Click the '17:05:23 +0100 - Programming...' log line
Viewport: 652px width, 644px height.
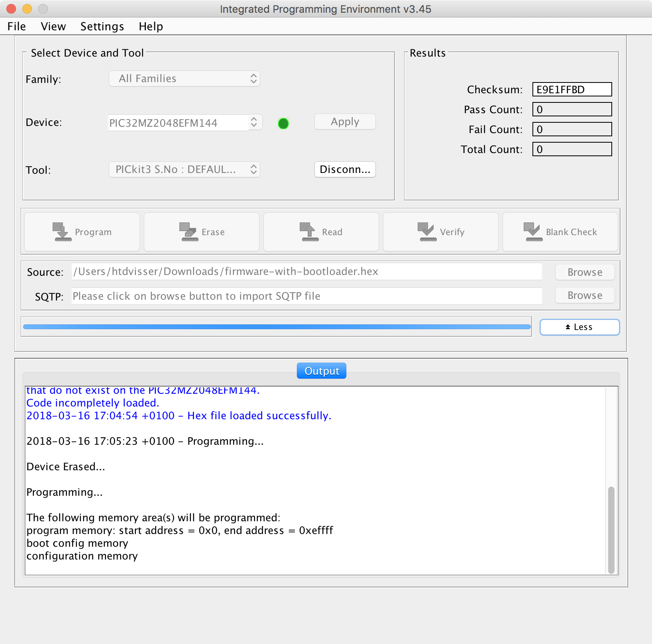pyautogui.click(x=145, y=441)
